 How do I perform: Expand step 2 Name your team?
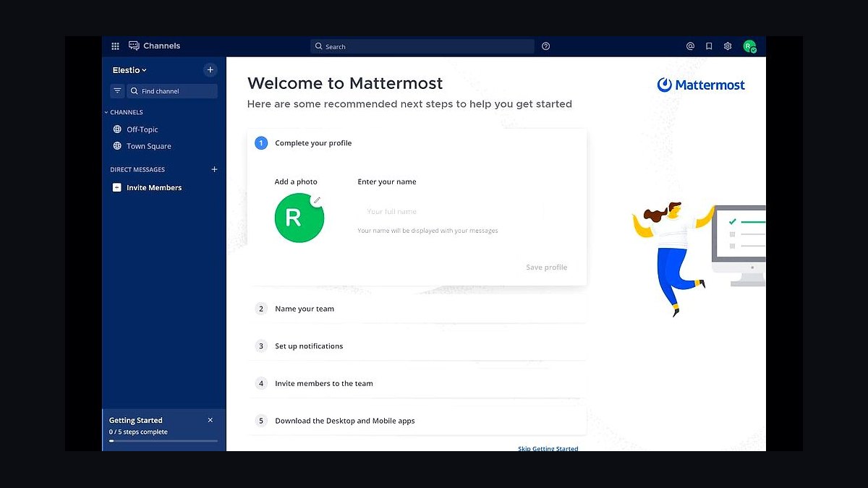pos(417,309)
